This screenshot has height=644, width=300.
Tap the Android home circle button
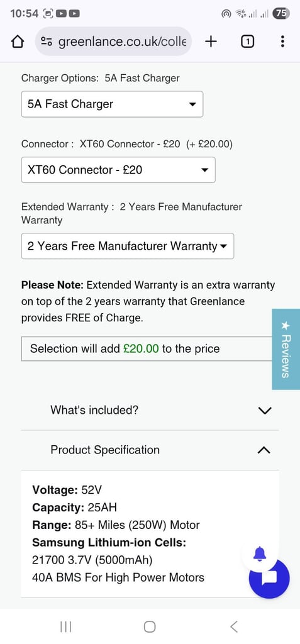tap(150, 626)
